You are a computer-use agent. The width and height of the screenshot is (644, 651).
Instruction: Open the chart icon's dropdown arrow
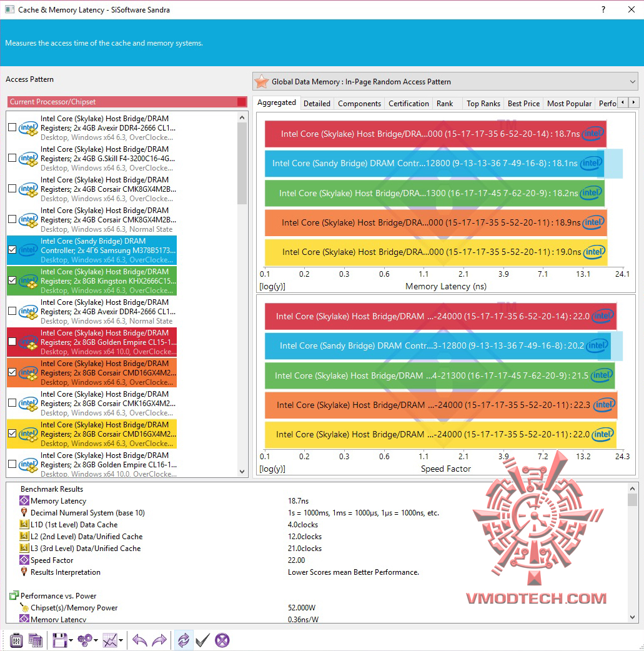[x=121, y=640]
